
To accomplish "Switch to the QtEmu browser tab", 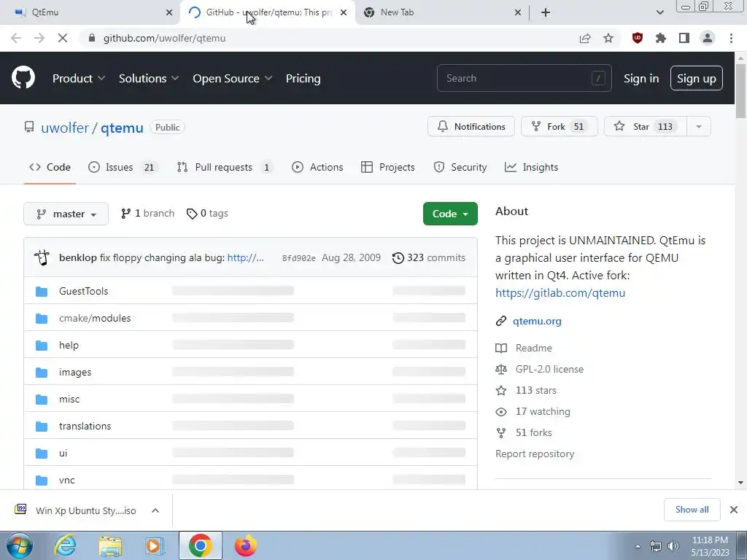I will coord(90,12).
